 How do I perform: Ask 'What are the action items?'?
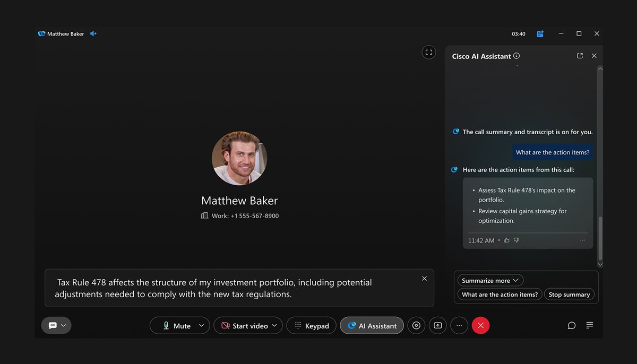click(x=498, y=294)
